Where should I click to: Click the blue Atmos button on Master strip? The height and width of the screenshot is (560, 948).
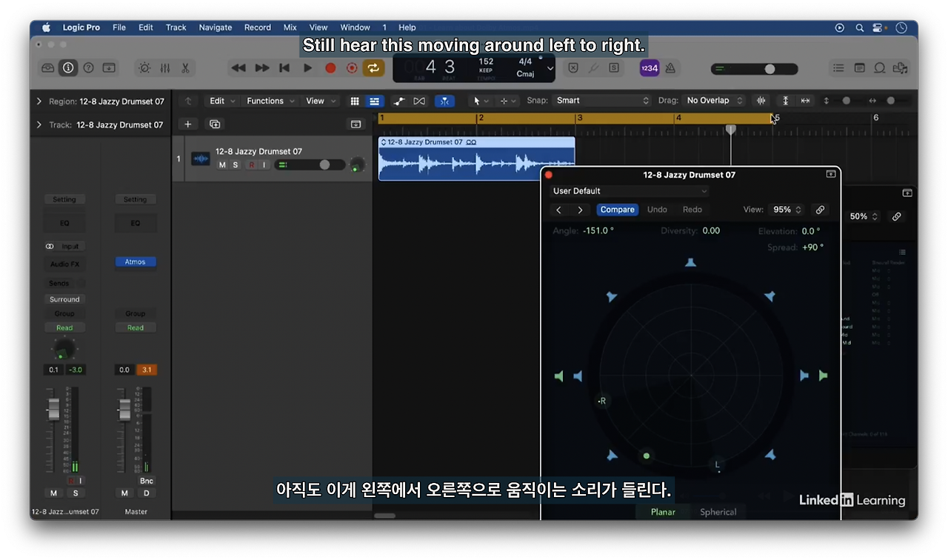click(x=136, y=261)
